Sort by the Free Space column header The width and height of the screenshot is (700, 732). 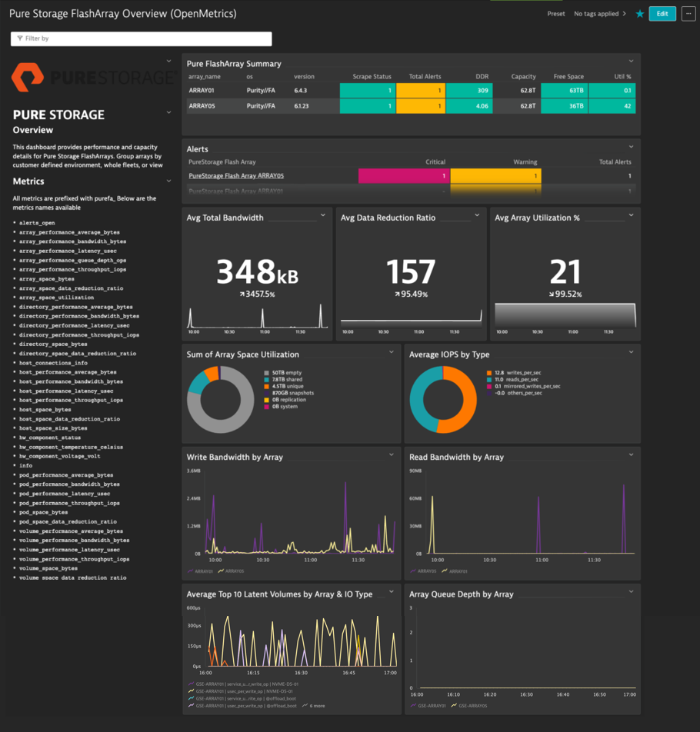click(568, 77)
